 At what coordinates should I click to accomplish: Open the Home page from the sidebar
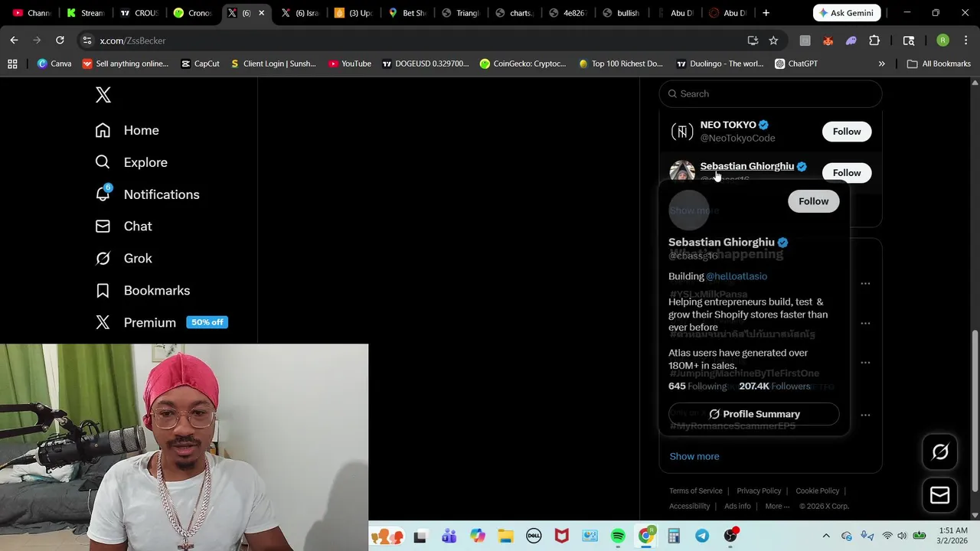(x=127, y=130)
